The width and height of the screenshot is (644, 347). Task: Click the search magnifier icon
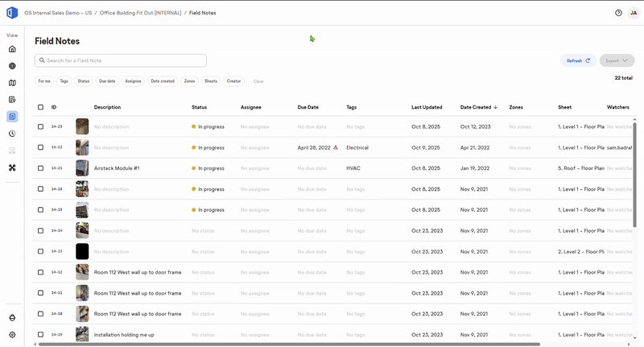42,60
